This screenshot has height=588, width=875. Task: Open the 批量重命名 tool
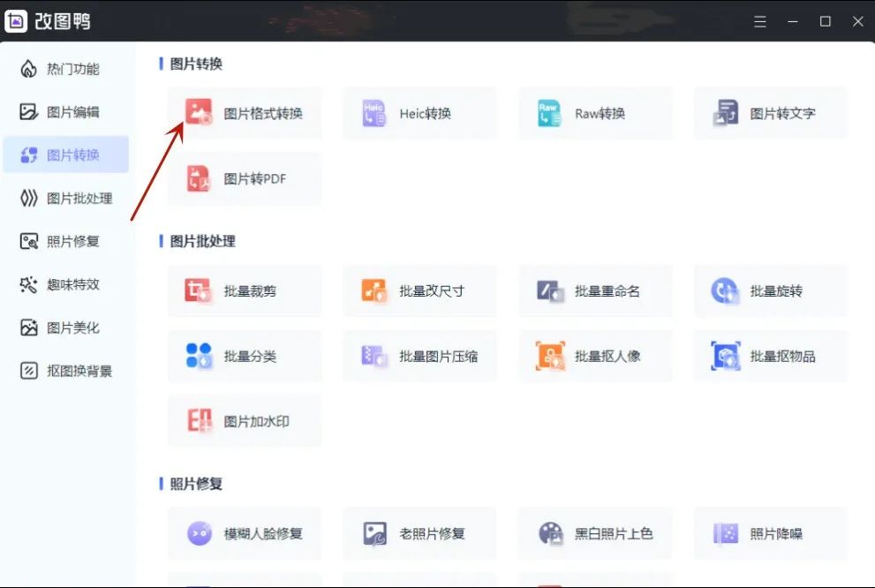point(594,290)
